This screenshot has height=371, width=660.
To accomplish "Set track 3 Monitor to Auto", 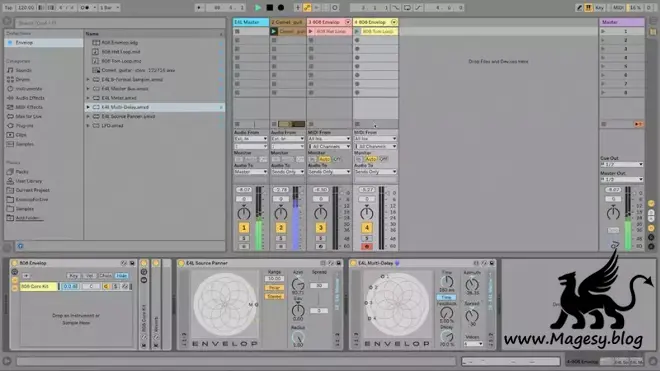I will click(x=324, y=159).
